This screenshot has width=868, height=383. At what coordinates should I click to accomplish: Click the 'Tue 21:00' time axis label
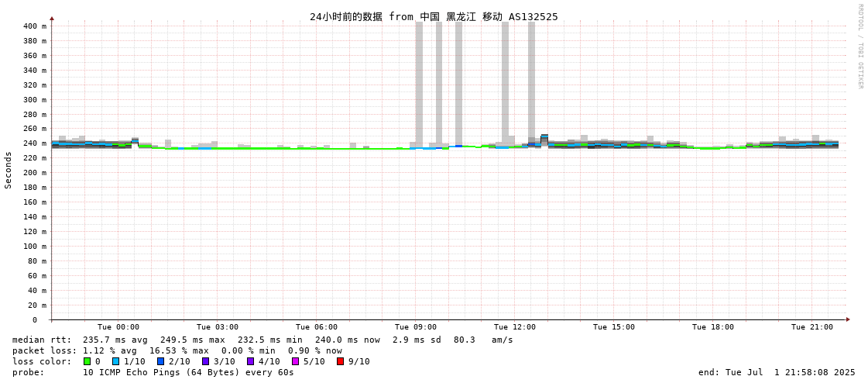[x=812, y=327]
